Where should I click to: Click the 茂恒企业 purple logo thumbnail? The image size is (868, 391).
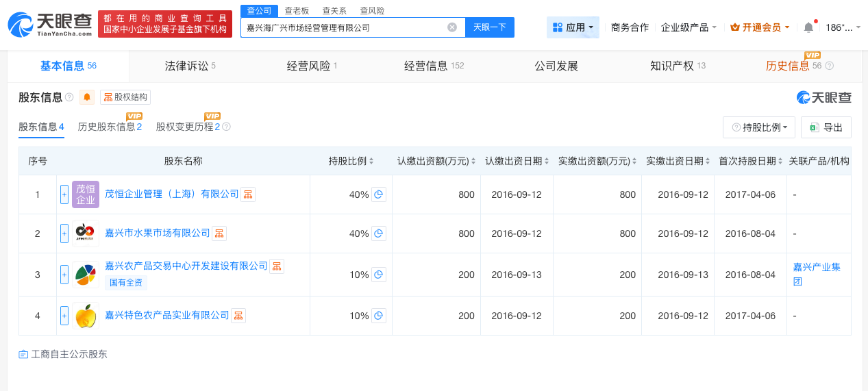coord(86,194)
